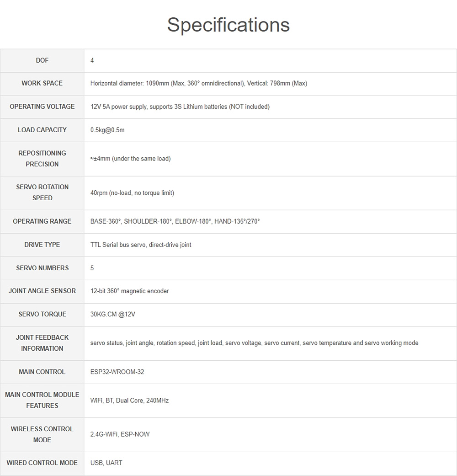Click the OPERATING RANGE label
The image size is (457, 476).
(42, 221)
